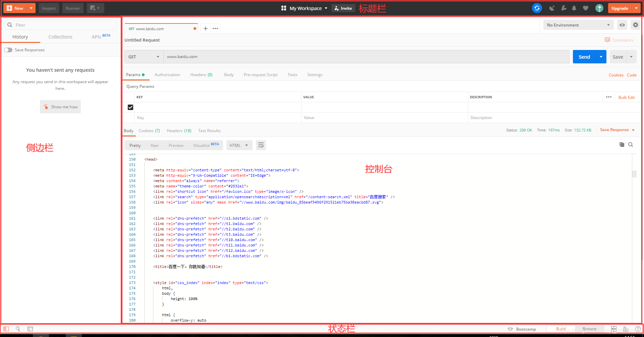Open the No Environment dropdown
The height and width of the screenshot is (337, 644).
coord(578,25)
